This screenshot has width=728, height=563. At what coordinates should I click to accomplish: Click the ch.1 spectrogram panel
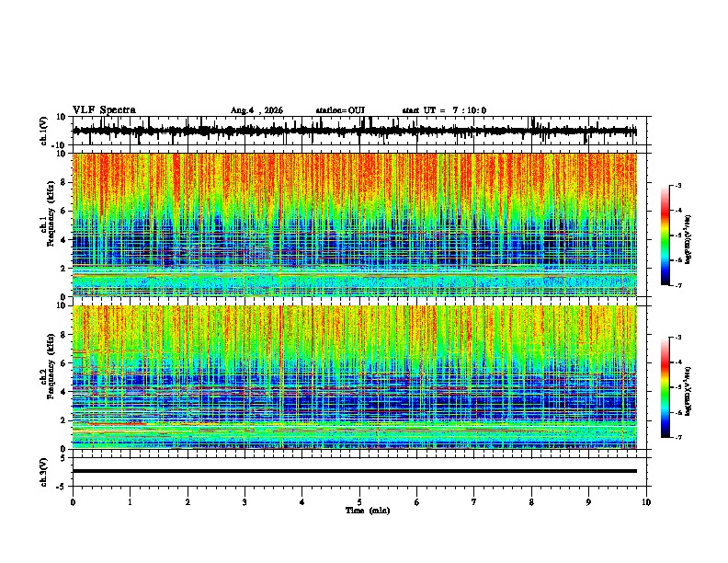pyautogui.click(x=354, y=224)
